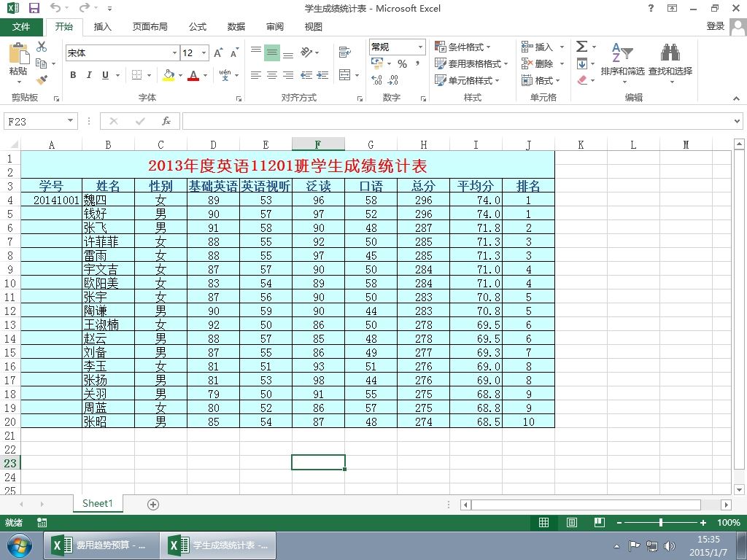Click the text orientation icon
The height and width of the screenshot is (560, 747).
coord(306,52)
